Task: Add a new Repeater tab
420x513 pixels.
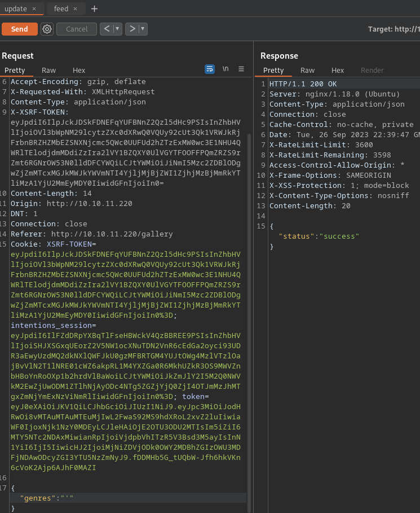Action: pos(94,8)
